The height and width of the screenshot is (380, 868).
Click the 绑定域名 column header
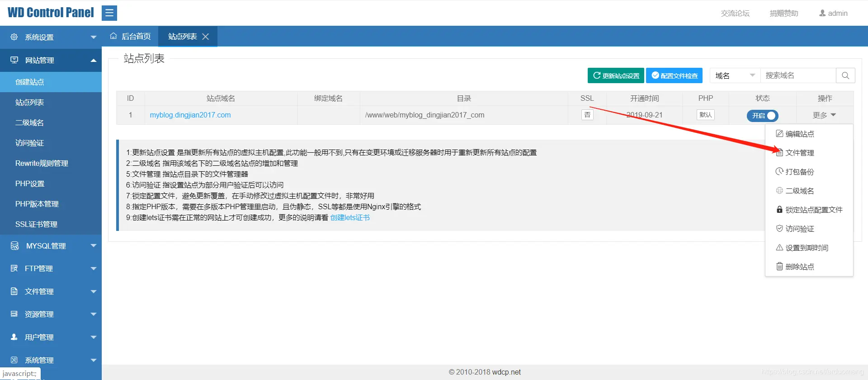328,99
